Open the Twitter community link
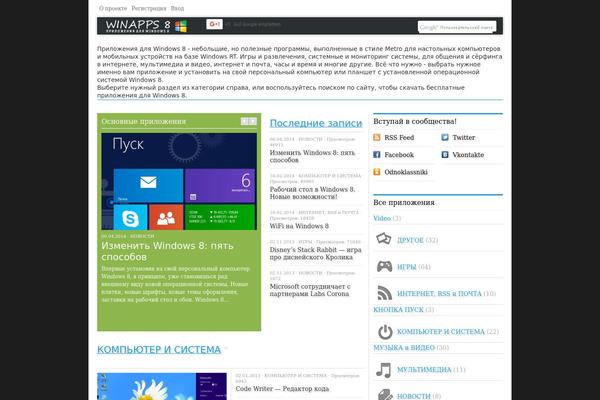Screen dimensions: 600x400 click(463, 137)
